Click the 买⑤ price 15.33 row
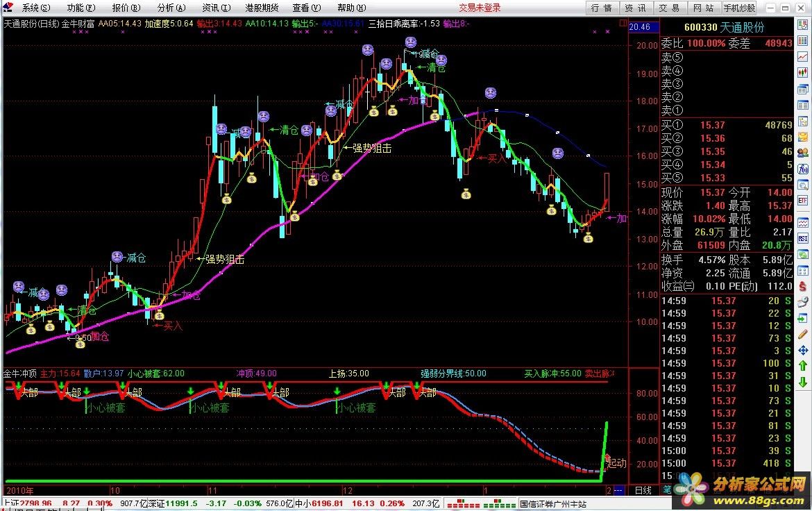This screenshot has width=812, height=511. 727,178
